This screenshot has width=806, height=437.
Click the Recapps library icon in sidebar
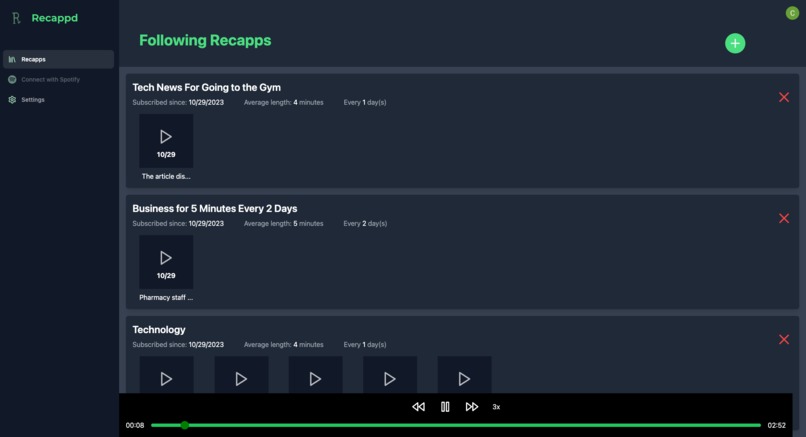click(12, 59)
